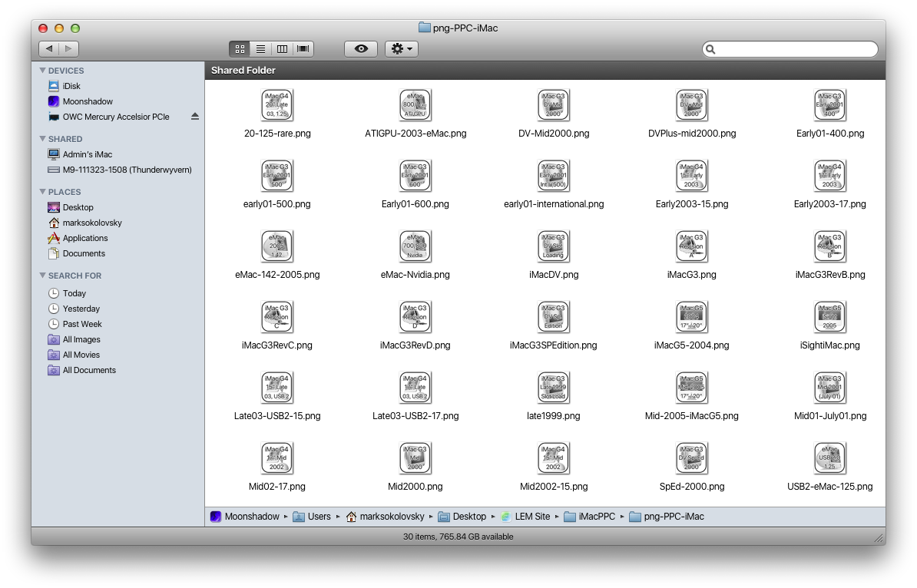Image resolution: width=917 pixels, height=588 pixels.
Task: Switch to list view mode
Action: click(260, 49)
